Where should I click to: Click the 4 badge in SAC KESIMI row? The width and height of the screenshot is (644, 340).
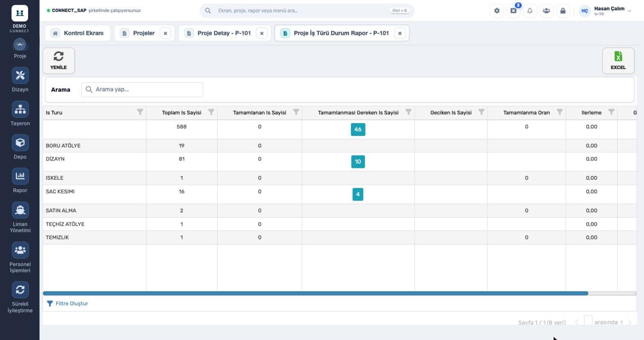tap(358, 194)
